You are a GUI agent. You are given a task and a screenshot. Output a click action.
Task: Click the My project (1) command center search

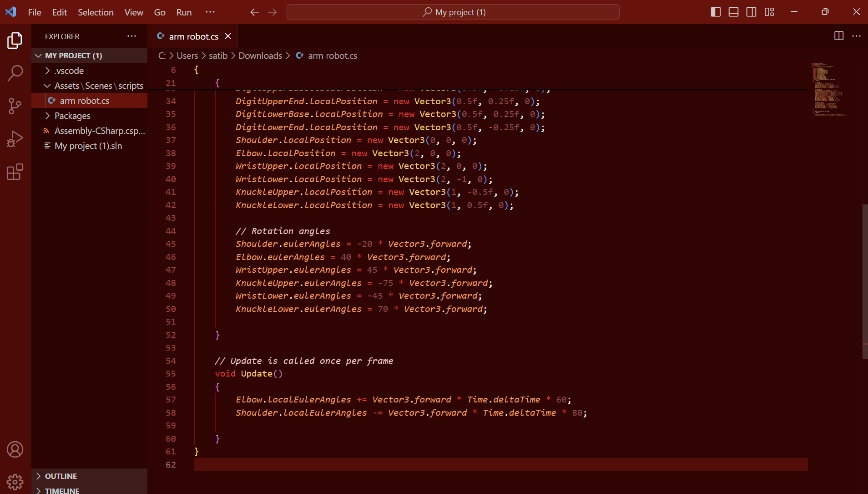coord(453,12)
